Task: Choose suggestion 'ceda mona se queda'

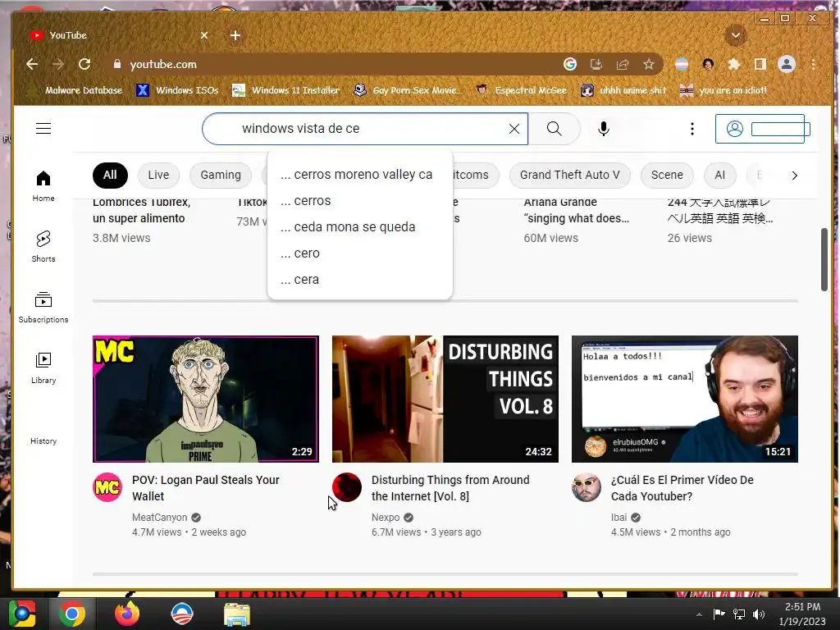Action: click(x=360, y=227)
